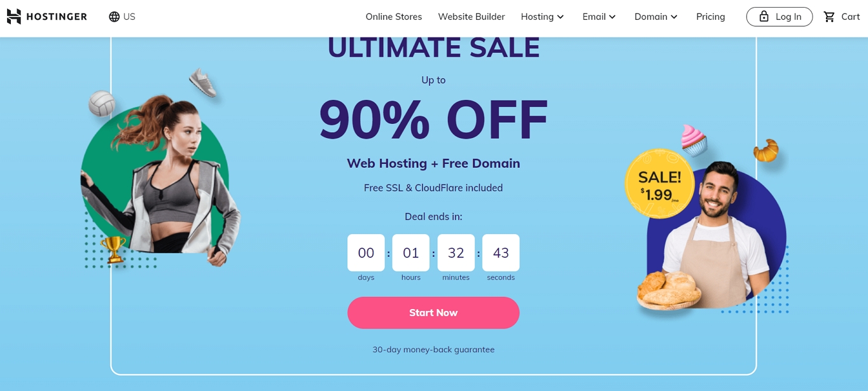This screenshot has height=391, width=868.
Task: Click the countdown hours box
Action: 410,252
